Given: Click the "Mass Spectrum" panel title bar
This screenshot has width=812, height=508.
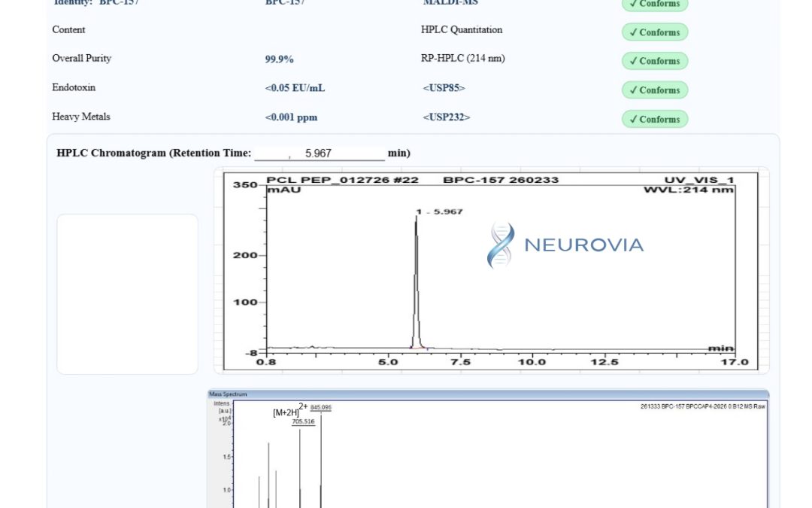Looking at the screenshot, I should tap(488, 394).
